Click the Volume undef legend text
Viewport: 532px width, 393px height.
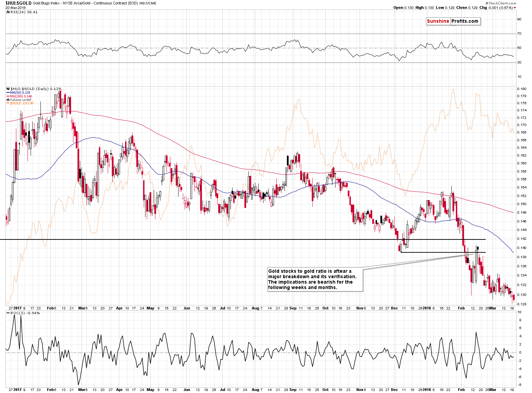tap(20, 100)
